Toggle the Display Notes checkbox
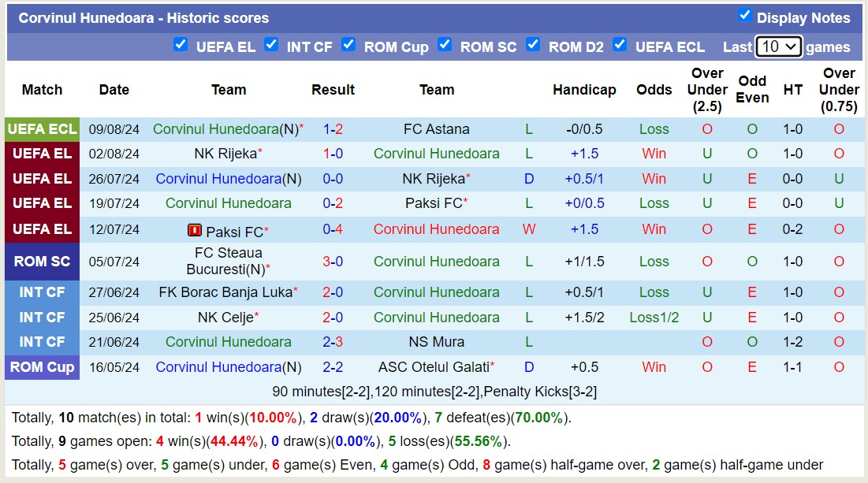868x483 pixels. [x=744, y=15]
